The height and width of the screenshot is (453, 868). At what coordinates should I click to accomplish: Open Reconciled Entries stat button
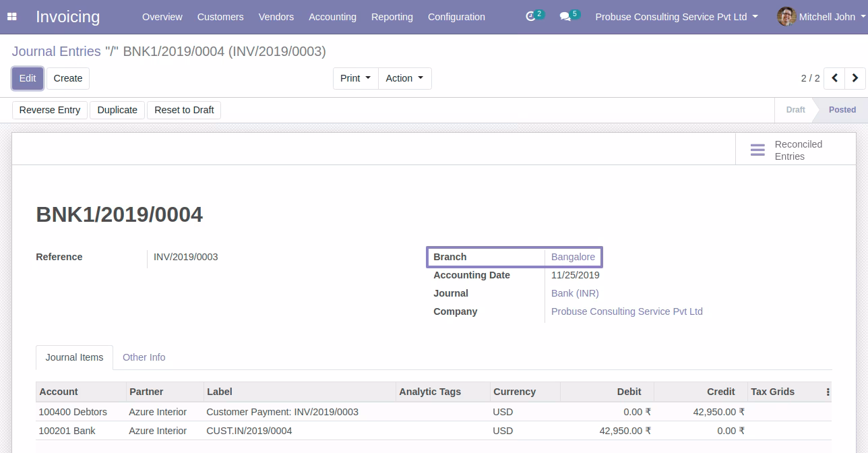pyautogui.click(x=795, y=150)
